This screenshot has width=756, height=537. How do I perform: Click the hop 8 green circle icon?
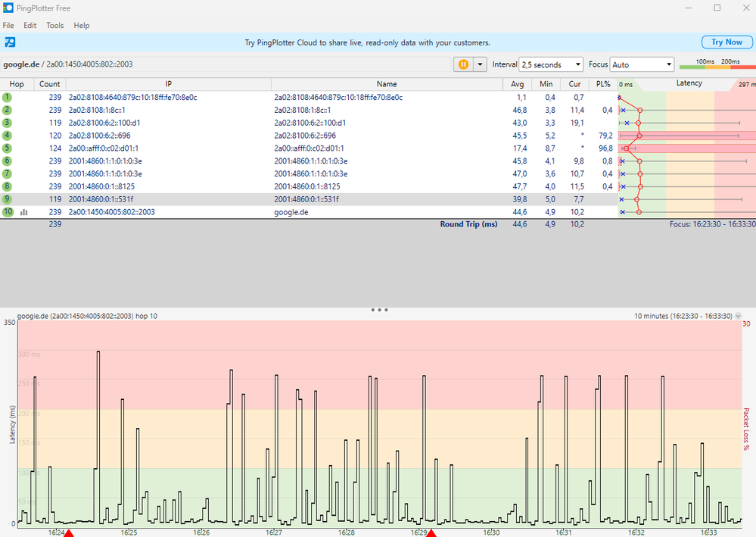click(x=7, y=186)
